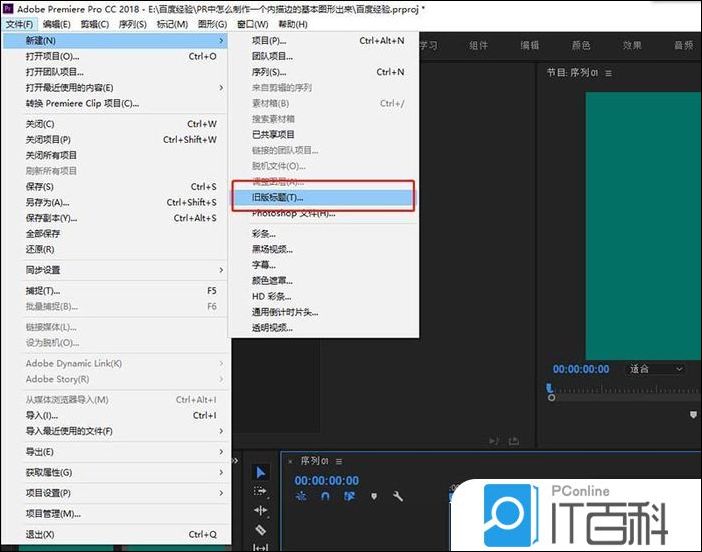Open the 编辑(E) menu in menu bar
Image resolution: width=702 pixels, height=552 pixels.
click(56, 24)
